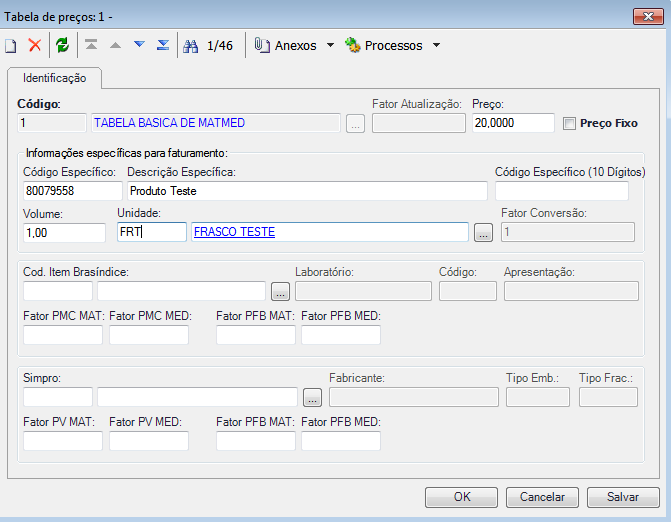Click the Simpro code field
The width and height of the screenshot is (671, 522).
pyautogui.click(x=58, y=397)
